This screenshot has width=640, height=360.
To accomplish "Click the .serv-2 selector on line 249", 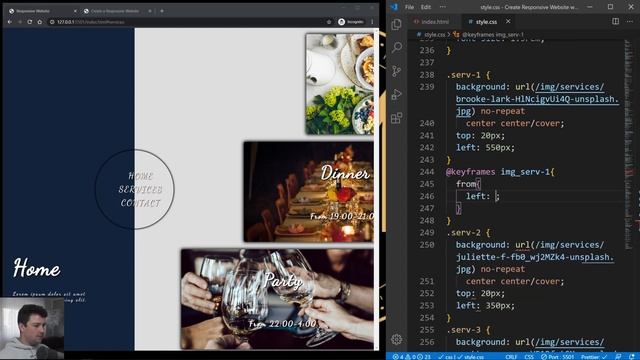I will click(463, 233).
